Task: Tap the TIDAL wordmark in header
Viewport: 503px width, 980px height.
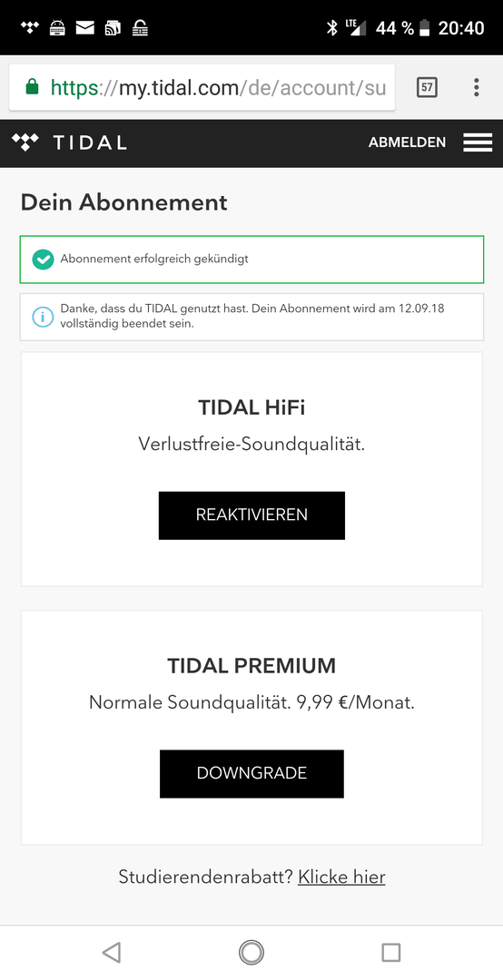Action: point(90,142)
